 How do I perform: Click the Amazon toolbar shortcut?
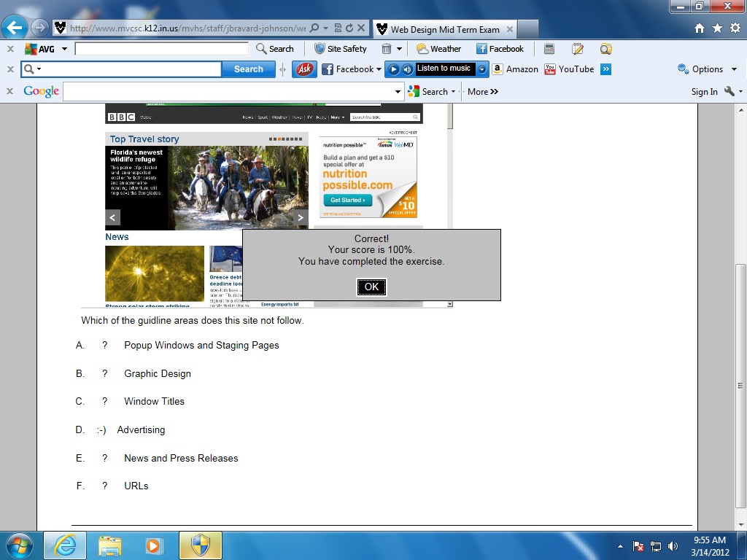pyautogui.click(x=515, y=69)
